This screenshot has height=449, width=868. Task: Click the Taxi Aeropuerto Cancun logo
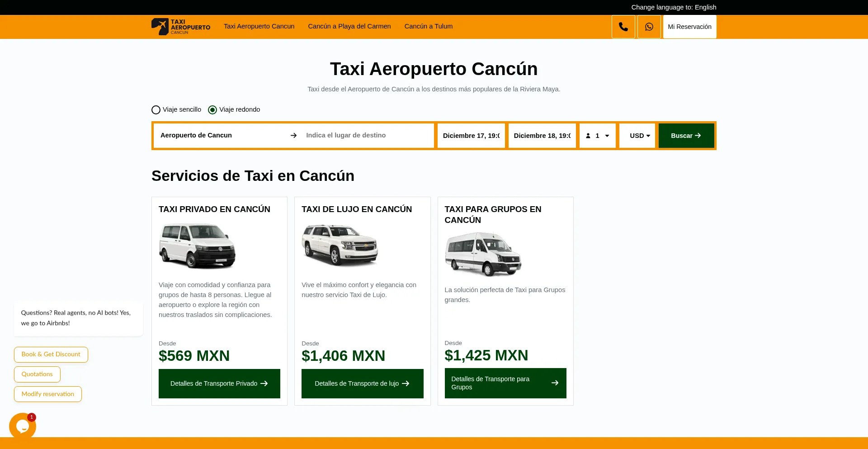pyautogui.click(x=180, y=26)
